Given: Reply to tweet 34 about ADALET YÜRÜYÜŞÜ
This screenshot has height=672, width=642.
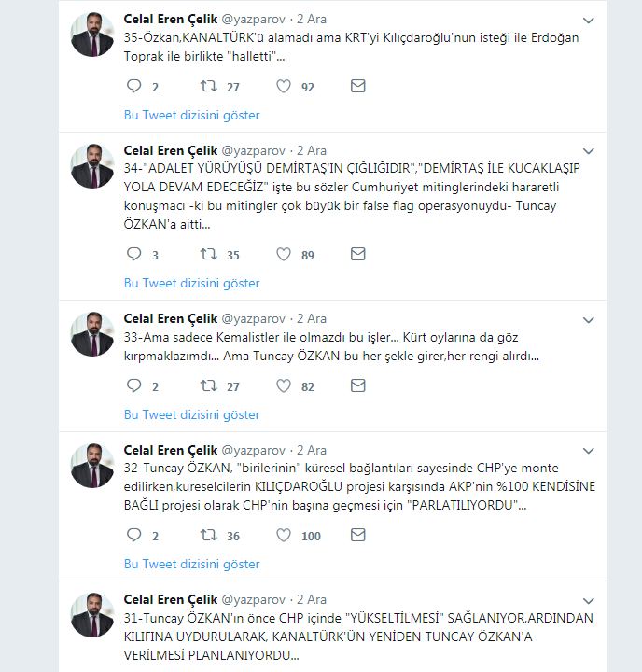Looking at the screenshot, I should (x=133, y=254).
